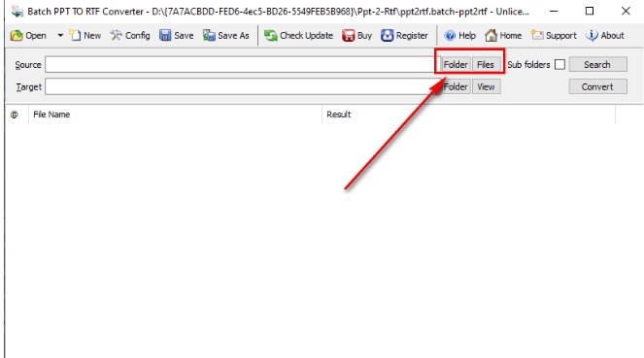The width and height of the screenshot is (644, 358).
Task: Save the current project
Action: click(x=177, y=36)
